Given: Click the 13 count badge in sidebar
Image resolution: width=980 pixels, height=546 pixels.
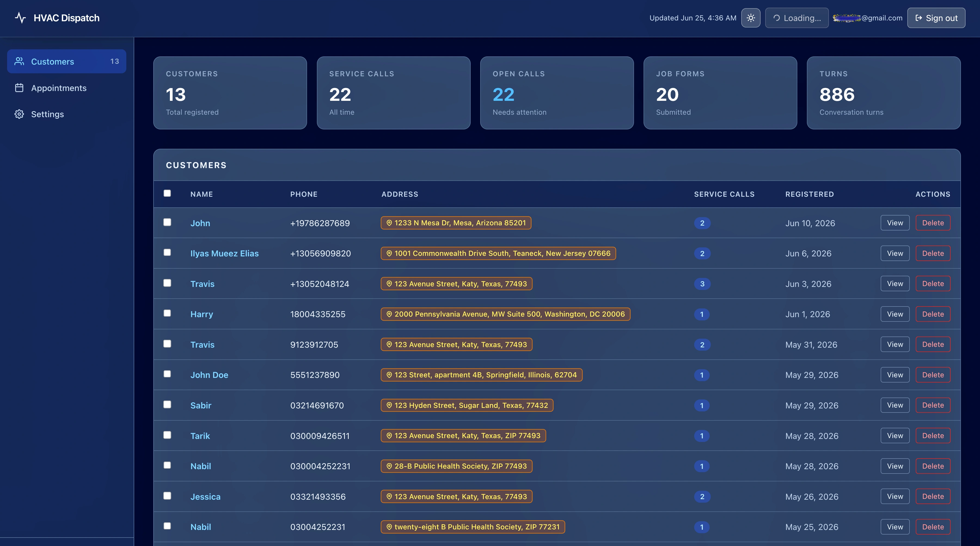Looking at the screenshot, I should pyautogui.click(x=115, y=61).
